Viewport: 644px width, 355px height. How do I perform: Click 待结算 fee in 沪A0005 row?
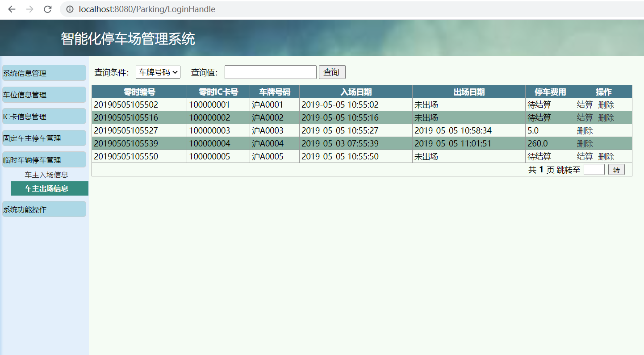coord(539,156)
